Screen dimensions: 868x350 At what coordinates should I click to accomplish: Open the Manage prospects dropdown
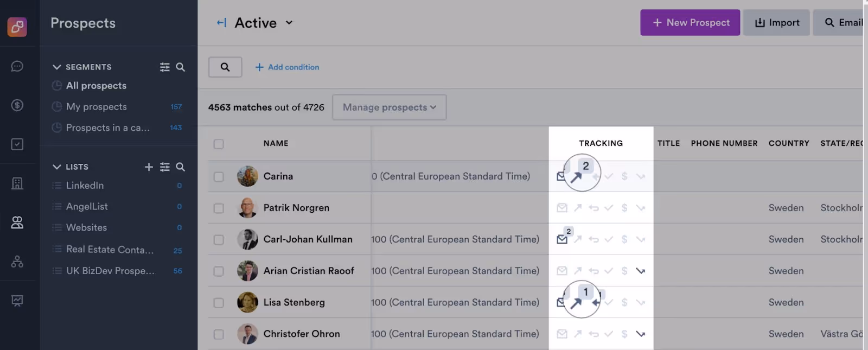(x=390, y=107)
